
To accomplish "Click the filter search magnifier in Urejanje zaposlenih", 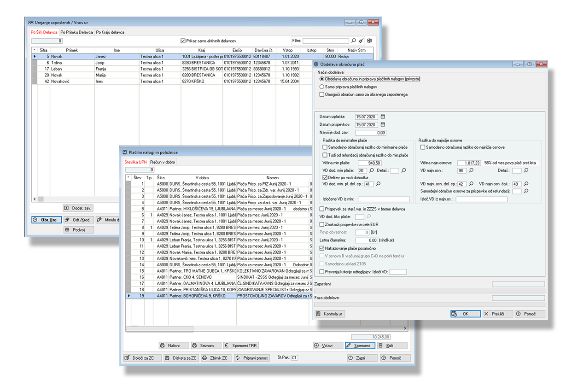I will (x=354, y=41).
